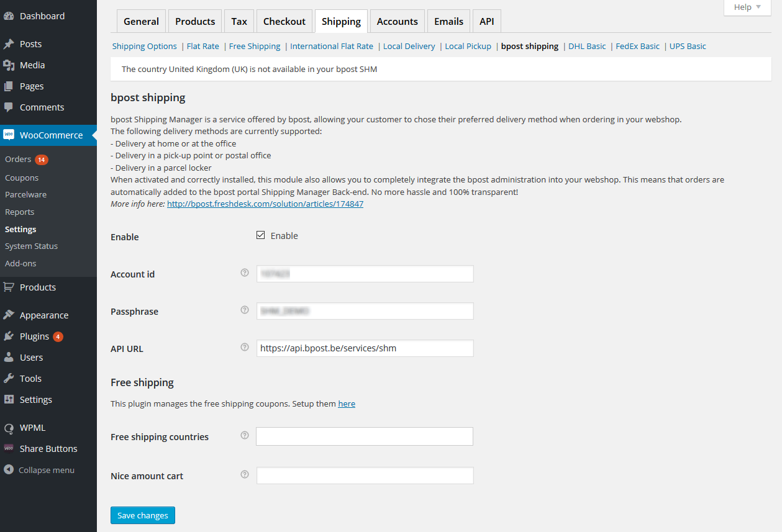Click the Products cart icon
The image size is (782, 532).
9,287
